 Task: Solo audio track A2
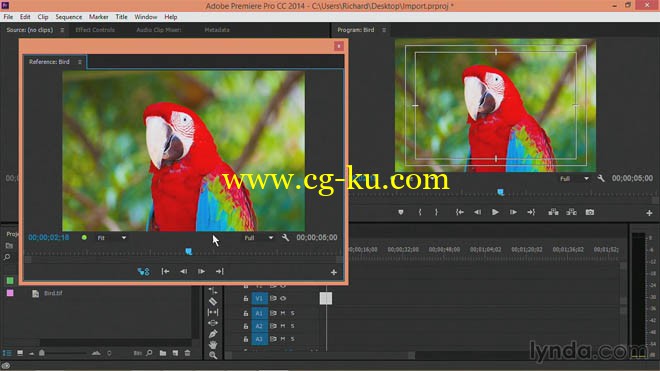[x=293, y=326]
